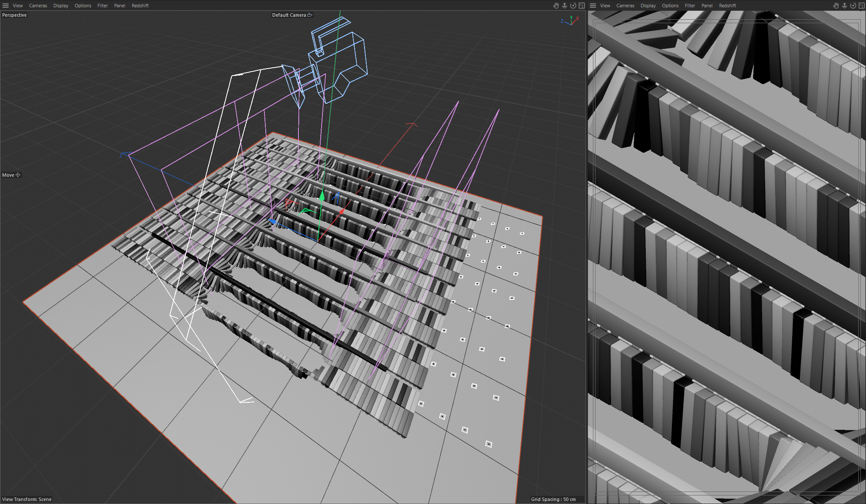Click the orbit rotate icon in left viewport
This screenshot has height=504, width=866.
pos(573,6)
